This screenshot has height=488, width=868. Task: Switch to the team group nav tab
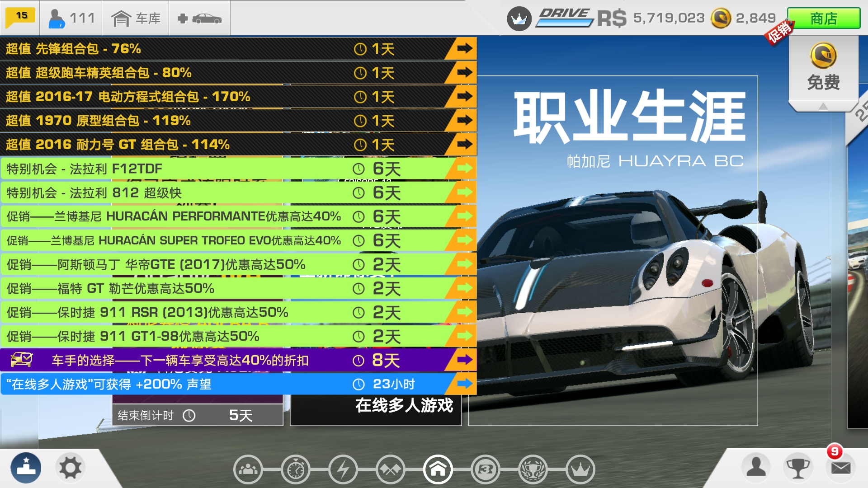(248, 469)
